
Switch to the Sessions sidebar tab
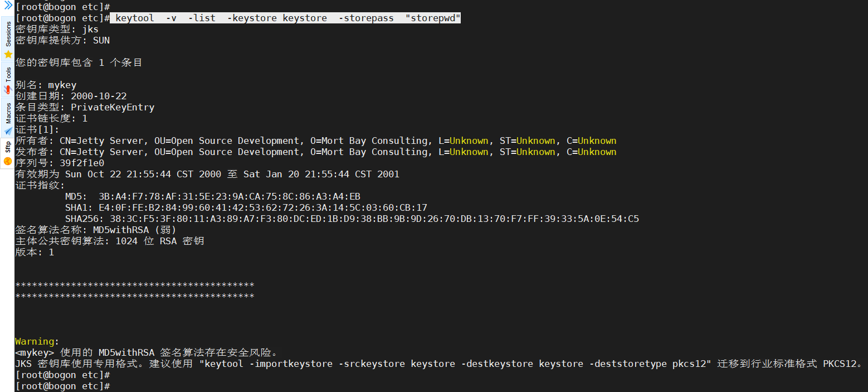[x=8, y=35]
